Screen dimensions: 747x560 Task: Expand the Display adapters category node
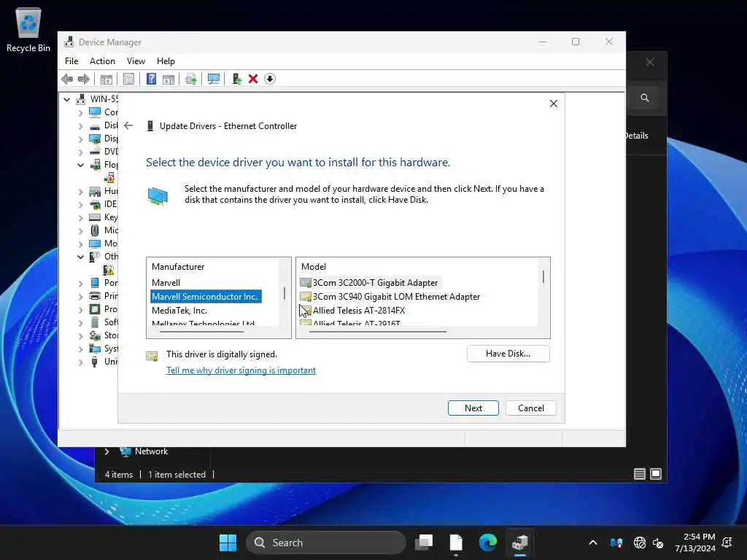(80, 139)
